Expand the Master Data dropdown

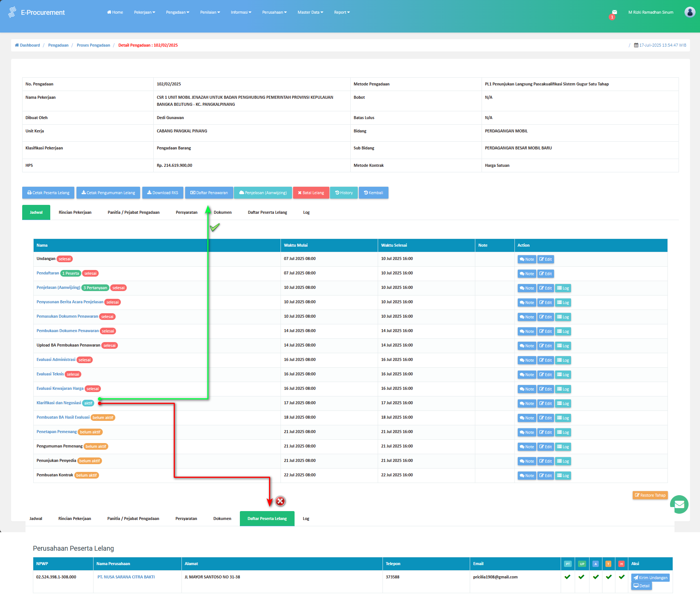pos(310,12)
